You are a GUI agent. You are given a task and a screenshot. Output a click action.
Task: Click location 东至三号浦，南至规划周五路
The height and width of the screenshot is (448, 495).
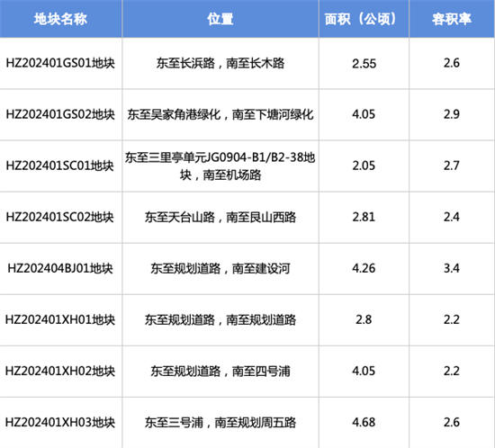click(220, 423)
